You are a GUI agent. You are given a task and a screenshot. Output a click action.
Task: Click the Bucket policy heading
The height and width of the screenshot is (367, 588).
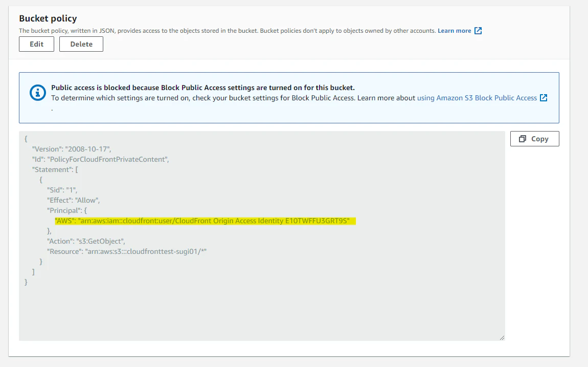pyautogui.click(x=48, y=18)
